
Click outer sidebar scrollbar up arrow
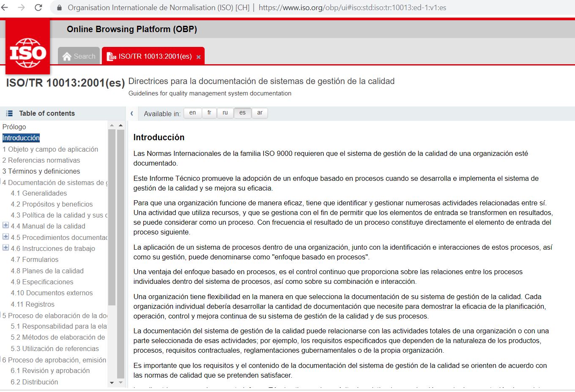(x=120, y=125)
